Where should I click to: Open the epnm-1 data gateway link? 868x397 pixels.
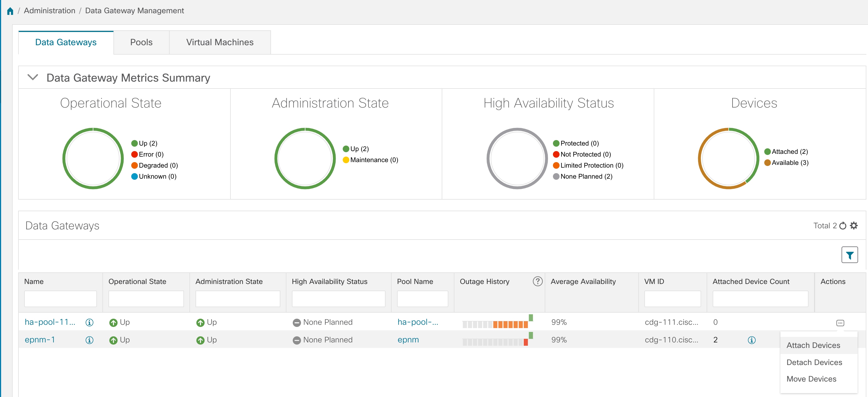tap(40, 340)
